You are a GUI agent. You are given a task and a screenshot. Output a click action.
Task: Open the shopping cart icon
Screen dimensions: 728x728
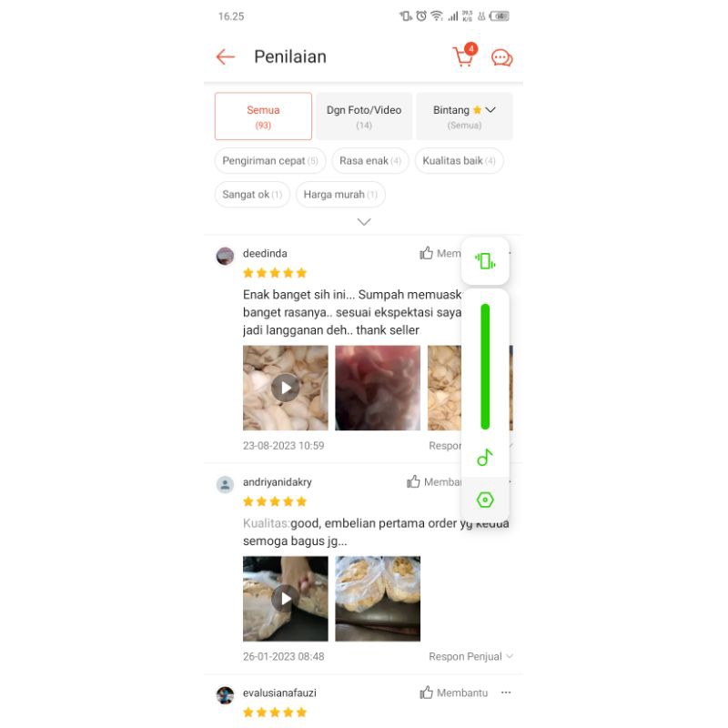click(x=465, y=56)
